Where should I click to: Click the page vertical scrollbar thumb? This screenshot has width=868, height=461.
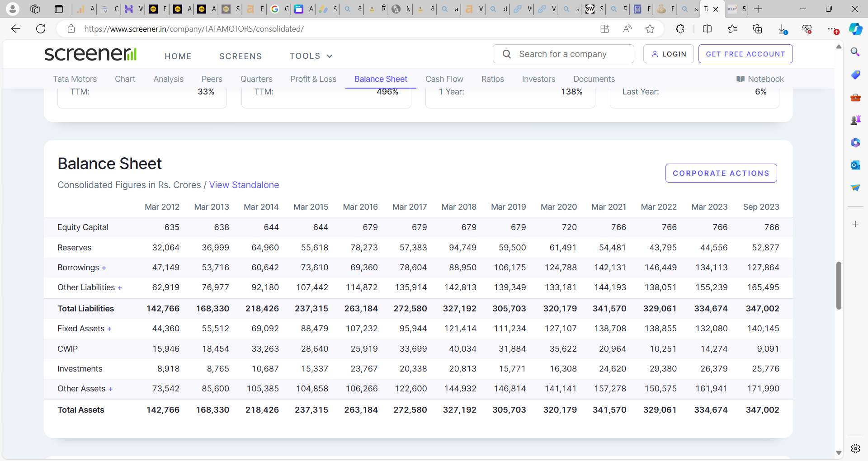pyautogui.click(x=839, y=285)
